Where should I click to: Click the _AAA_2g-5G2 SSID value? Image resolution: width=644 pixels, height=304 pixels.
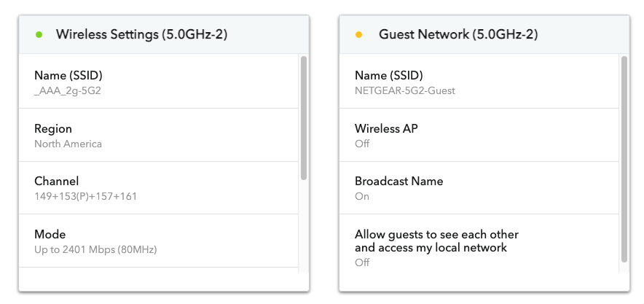(66, 90)
